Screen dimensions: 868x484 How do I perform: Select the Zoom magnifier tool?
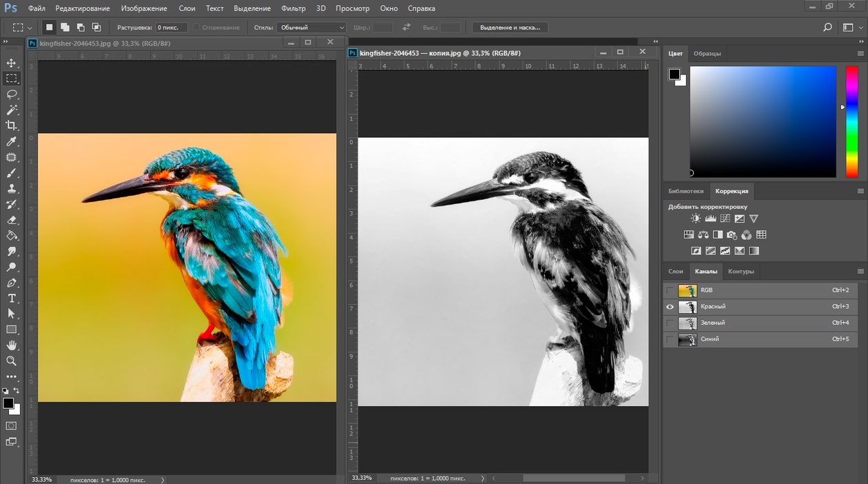11,361
